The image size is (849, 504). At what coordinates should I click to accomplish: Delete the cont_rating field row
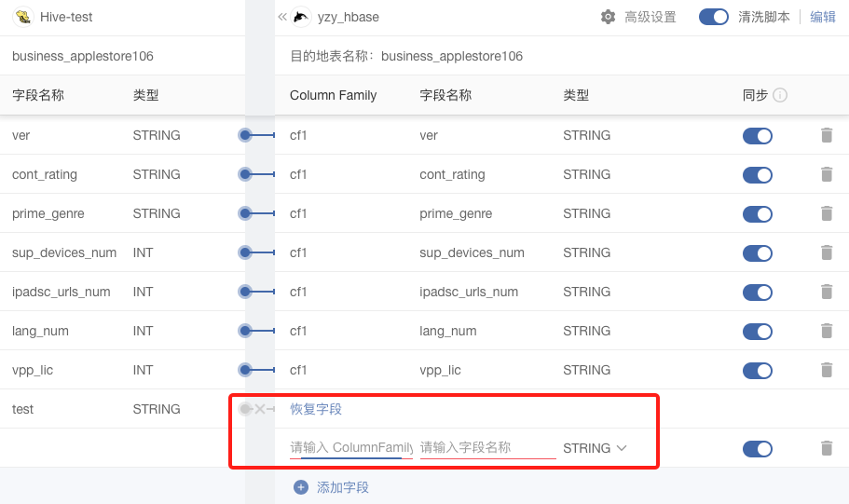(x=826, y=174)
